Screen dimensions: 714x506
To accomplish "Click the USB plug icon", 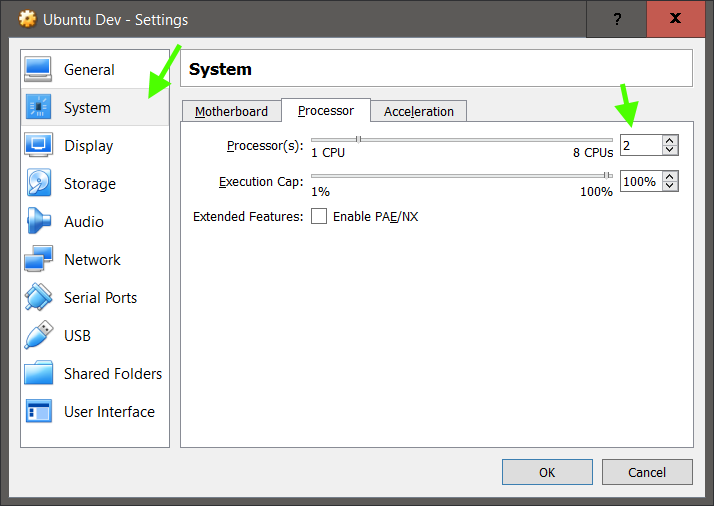I will [x=38, y=335].
